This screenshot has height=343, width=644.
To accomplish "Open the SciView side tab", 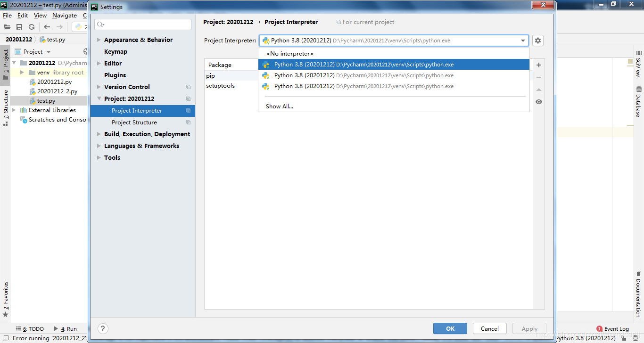I will [638, 65].
